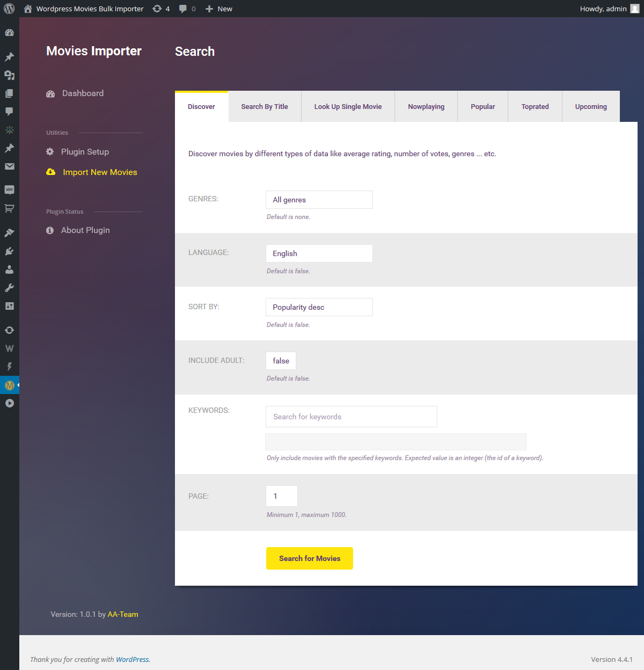The image size is (644, 670).
Task: Open Plugin Setup in Utilities
Action: click(78, 152)
